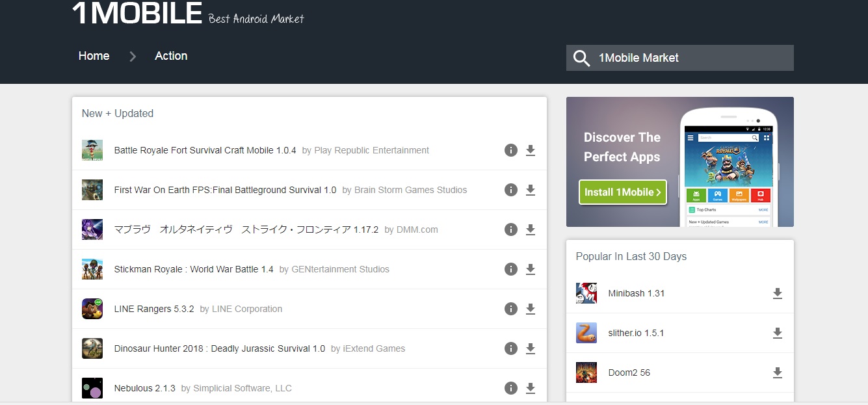868x405 pixels.
Task: Click the DMM.com game app icon
Action: 92,229
